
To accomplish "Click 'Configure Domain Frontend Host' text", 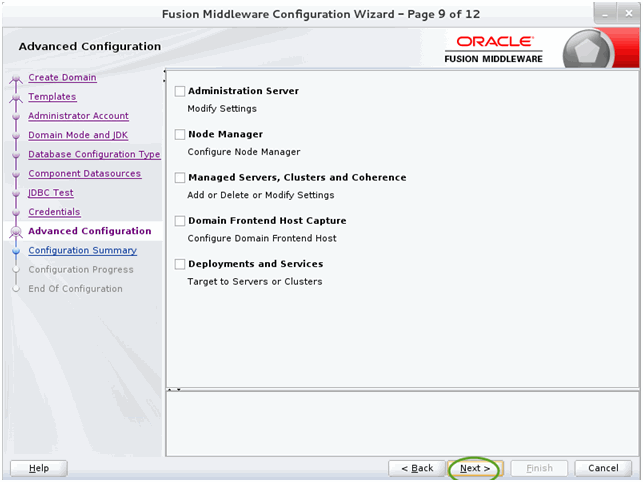I will pos(262,238).
